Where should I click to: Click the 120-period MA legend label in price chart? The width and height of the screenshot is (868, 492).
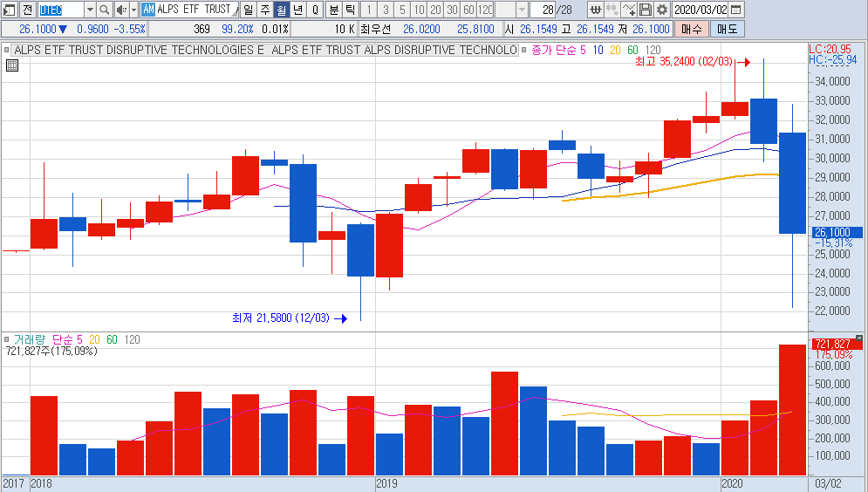653,50
